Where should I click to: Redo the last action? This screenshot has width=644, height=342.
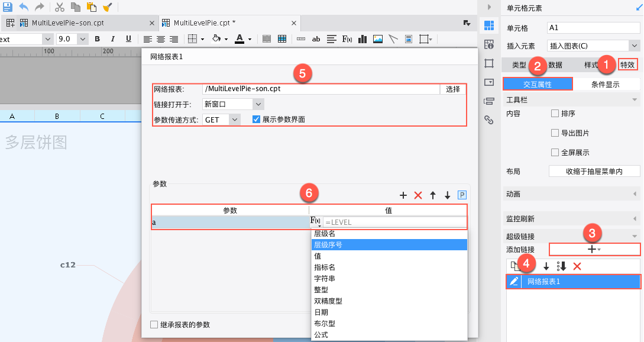click(40, 7)
